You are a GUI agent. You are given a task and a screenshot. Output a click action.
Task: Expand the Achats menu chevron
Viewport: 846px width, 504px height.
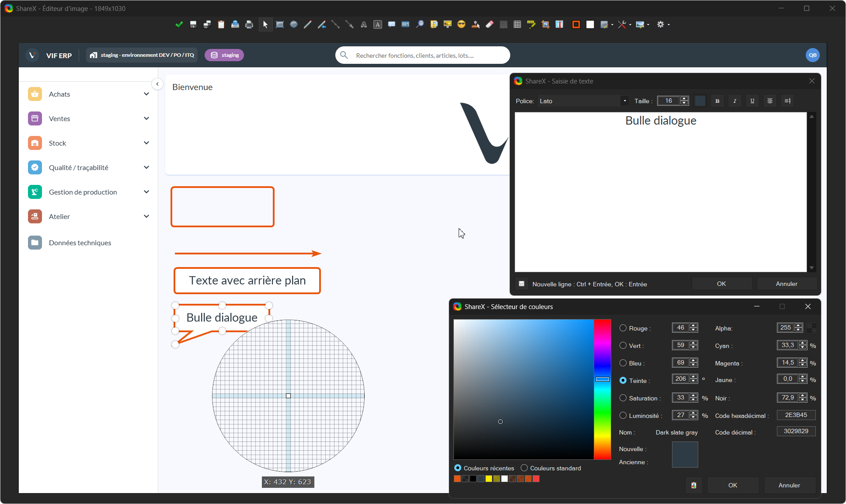[x=146, y=94]
